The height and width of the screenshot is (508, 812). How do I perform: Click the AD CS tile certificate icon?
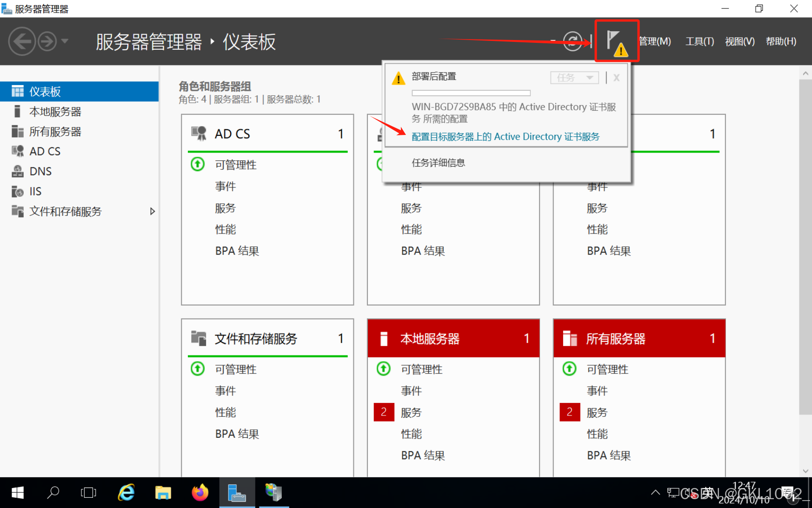point(199,134)
